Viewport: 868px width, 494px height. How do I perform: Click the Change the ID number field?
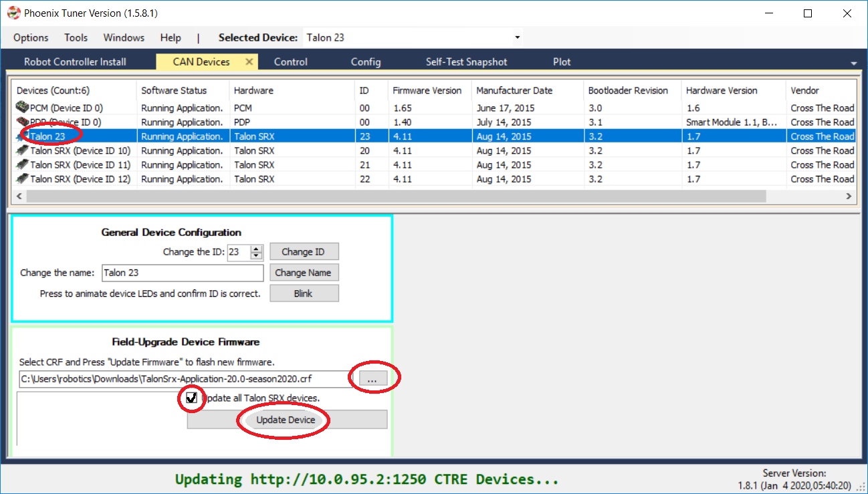click(239, 252)
